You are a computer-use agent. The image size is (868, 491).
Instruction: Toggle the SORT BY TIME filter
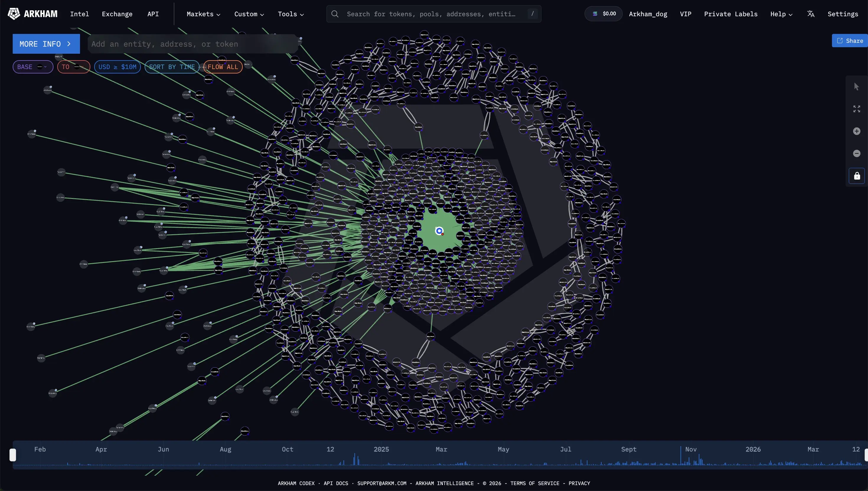(x=172, y=67)
